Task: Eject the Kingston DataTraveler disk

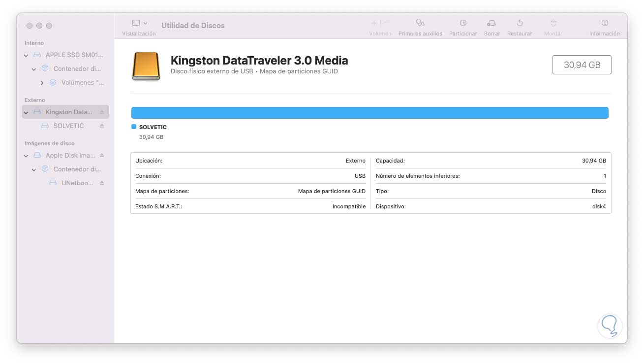Action: point(102,112)
